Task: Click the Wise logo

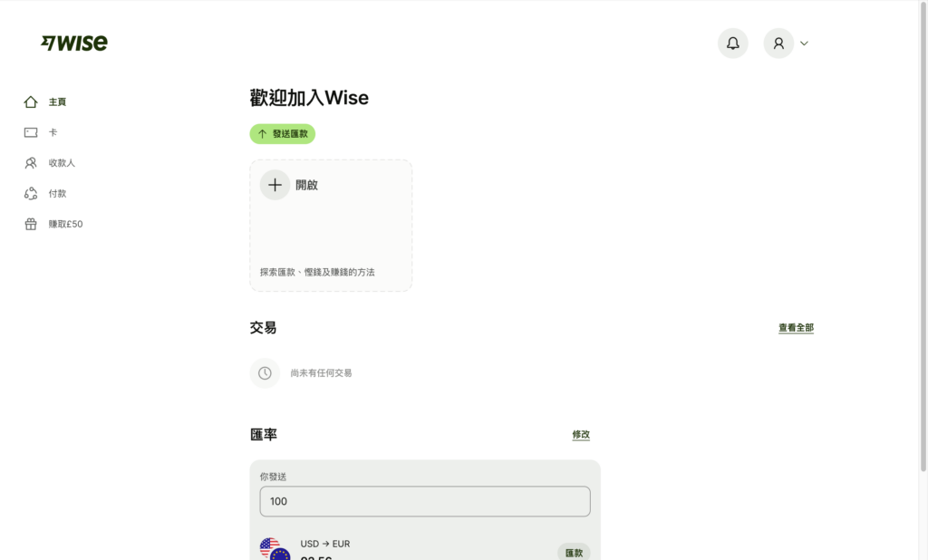Action: click(74, 43)
